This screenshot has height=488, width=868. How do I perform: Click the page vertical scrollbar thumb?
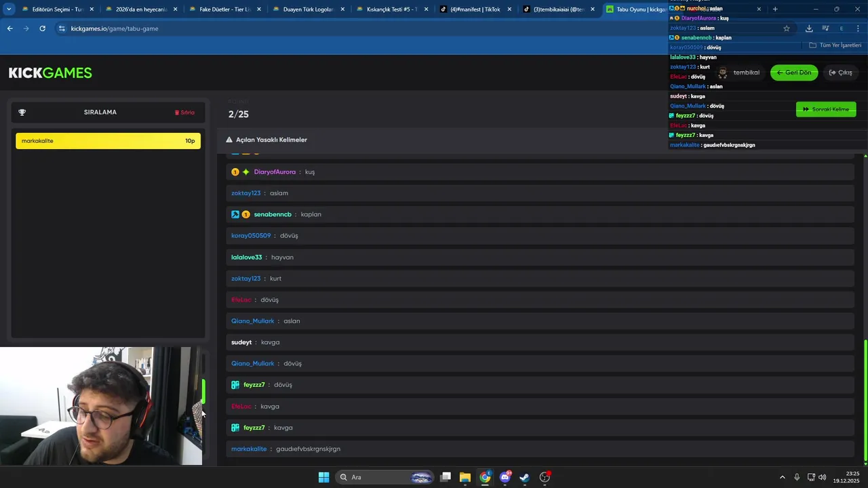(865, 400)
